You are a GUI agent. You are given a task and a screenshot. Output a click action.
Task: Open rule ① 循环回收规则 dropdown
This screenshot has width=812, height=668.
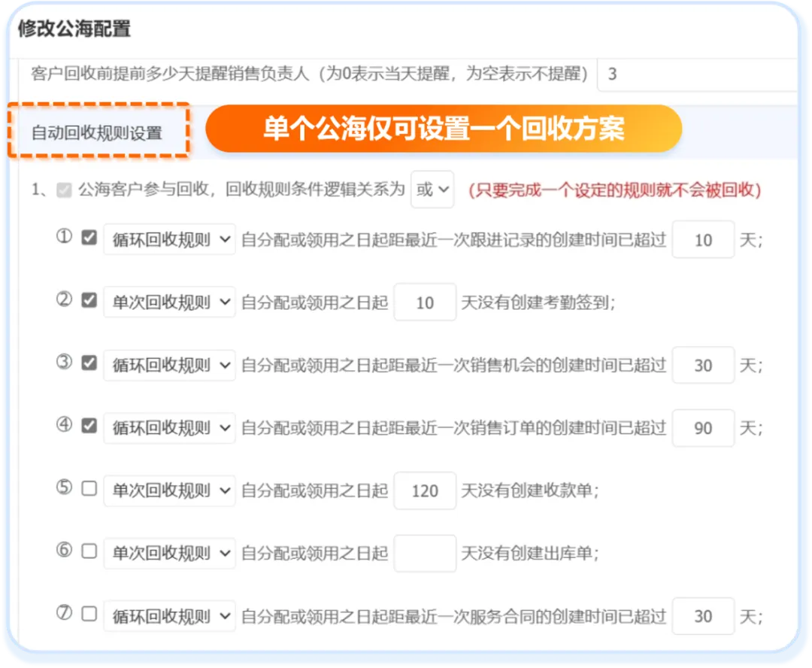point(169,240)
